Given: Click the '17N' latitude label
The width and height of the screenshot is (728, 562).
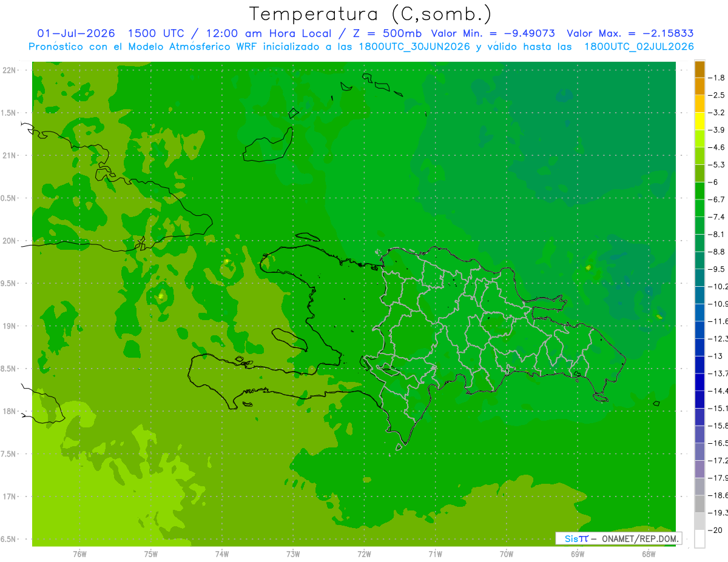Looking at the screenshot, I should coord(10,497).
